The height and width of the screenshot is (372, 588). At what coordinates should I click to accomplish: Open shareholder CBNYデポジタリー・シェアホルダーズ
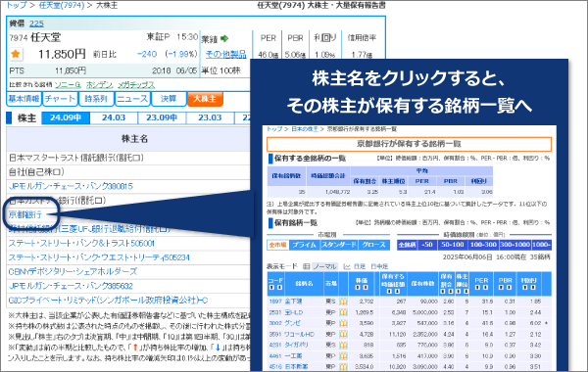(73, 271)
